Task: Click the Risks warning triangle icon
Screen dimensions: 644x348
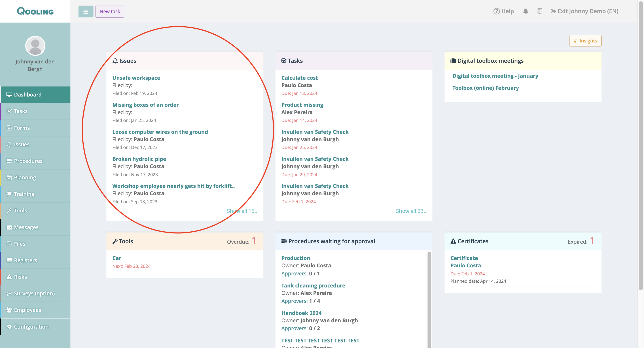Action: coord(9,277)
